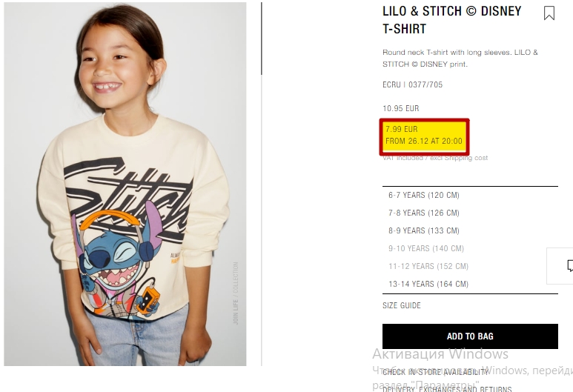Open the SIZE GUIDE link
Screen dimensions: 573x392
402,305
